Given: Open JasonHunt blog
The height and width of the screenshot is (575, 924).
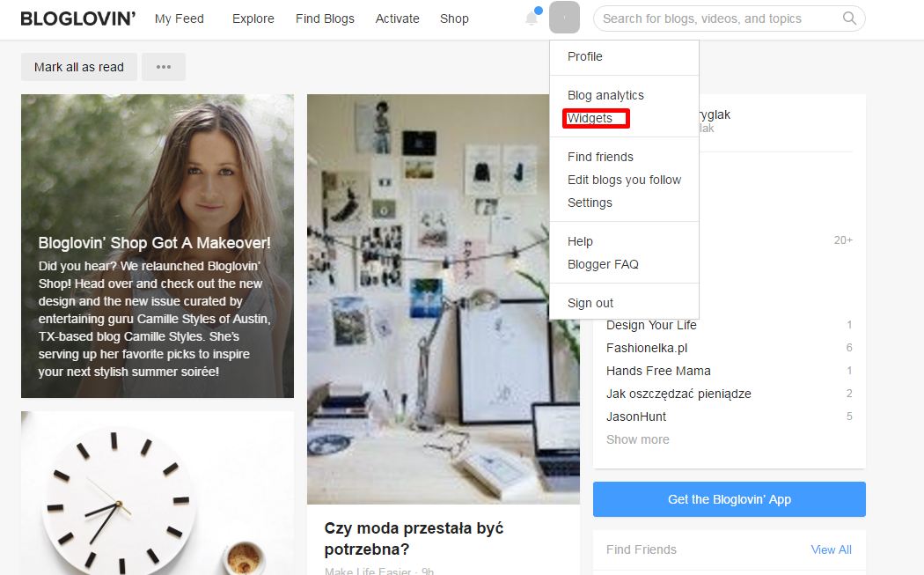Looking at the screenshot, I should click(x=636, y=417).
